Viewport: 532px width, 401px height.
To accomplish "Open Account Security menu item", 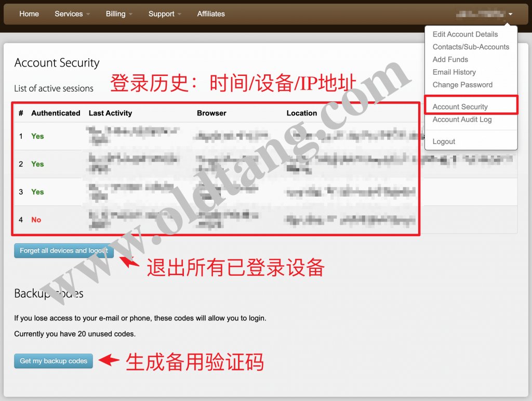I will [460, 107].
